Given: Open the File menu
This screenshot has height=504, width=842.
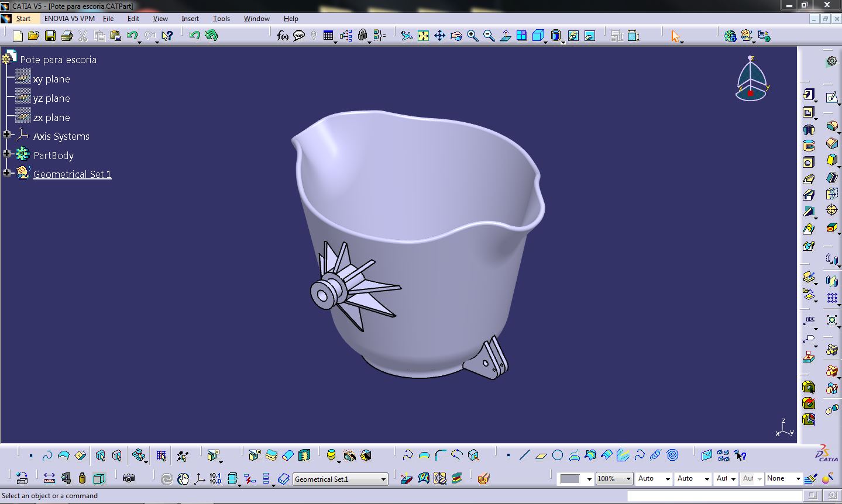Looking at the screenshot, I should [x=108, y=19].
